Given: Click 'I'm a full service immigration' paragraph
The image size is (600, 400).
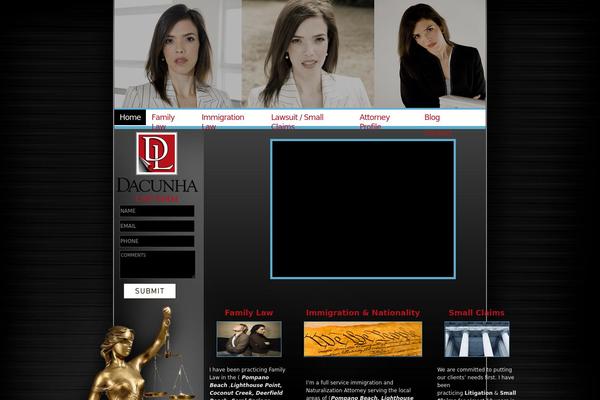Looking at the screenshot, I should click(x=358, y=390).
